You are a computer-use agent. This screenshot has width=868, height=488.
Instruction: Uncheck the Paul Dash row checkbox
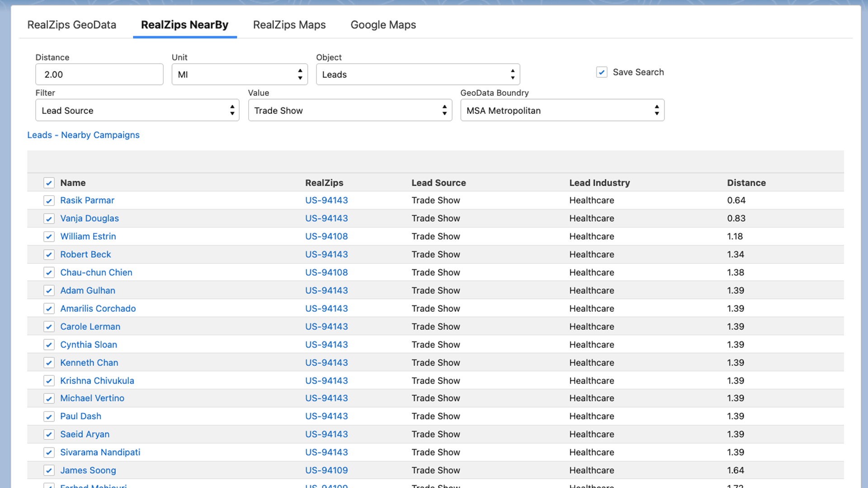pyautogui.click(x=49, y=417)
